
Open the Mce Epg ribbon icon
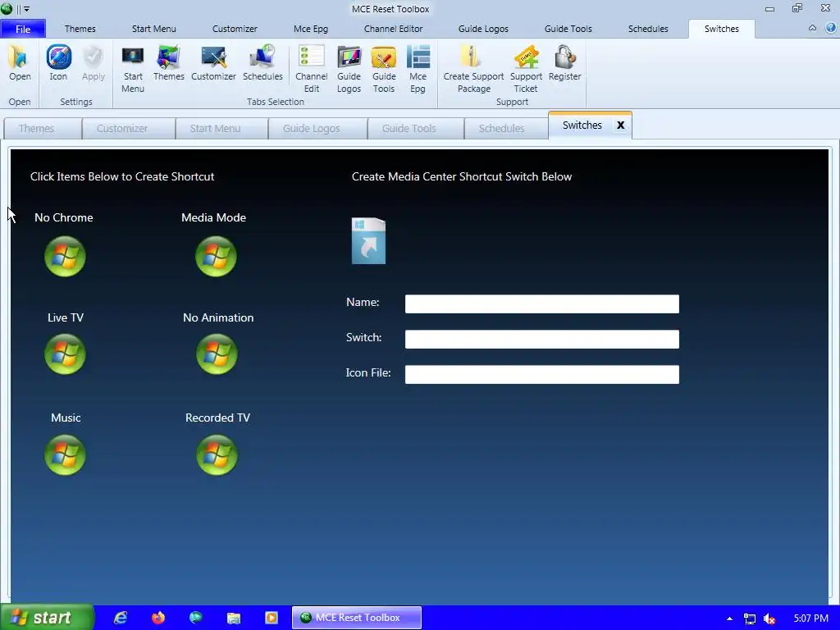pos(418,57)
